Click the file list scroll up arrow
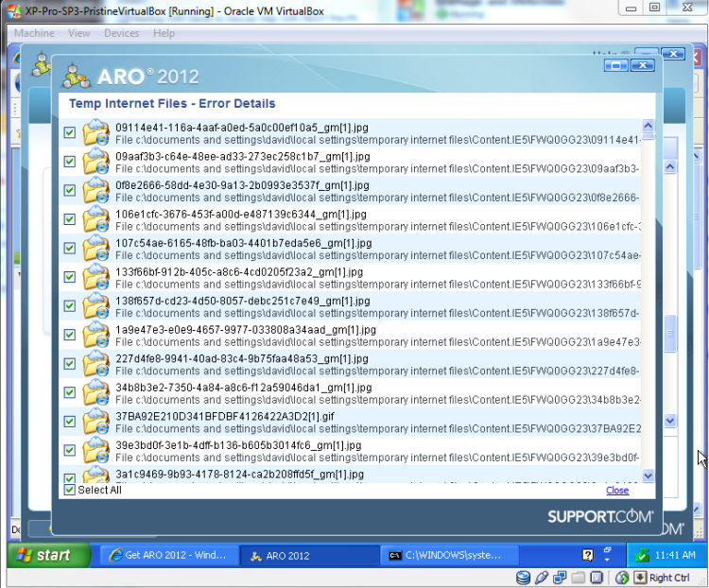Image resolution: width=709 pixels, height=588 pixels. click(648, 126)
